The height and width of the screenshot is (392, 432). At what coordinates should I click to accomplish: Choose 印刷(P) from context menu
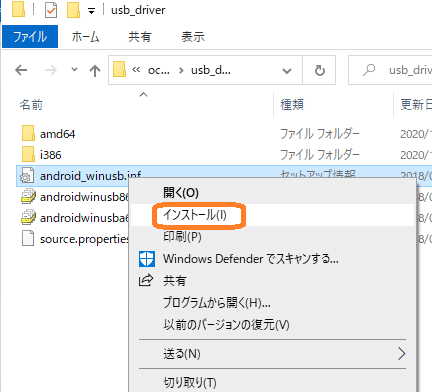pyautogui.click(x=273, y=237)
